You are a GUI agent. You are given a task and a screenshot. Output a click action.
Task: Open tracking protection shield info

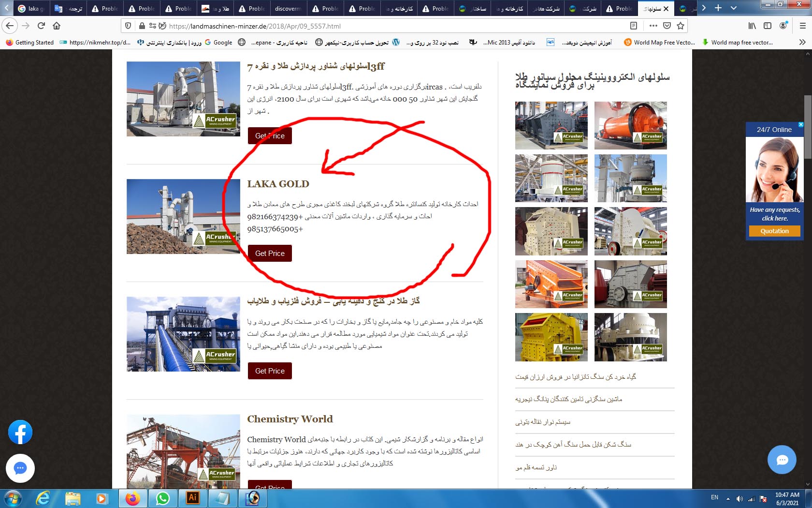[x=128, y=26]
